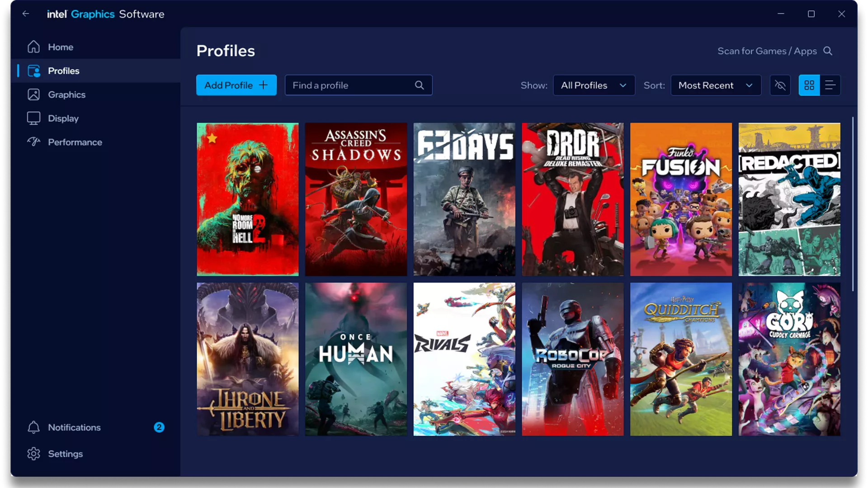Click the Home icon in sidebar
This screenshot has width=868, height=488.
(x=33, y=47)
